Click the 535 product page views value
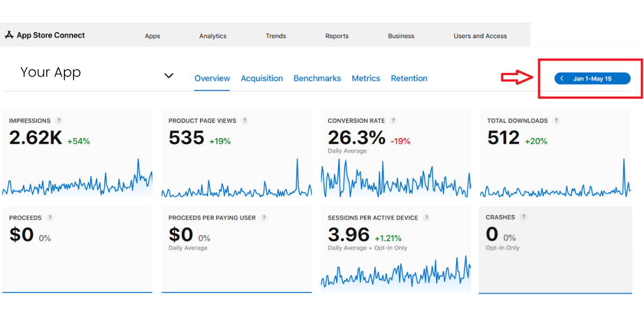Viewport: 644px width, 322px height. pos(186,138)
